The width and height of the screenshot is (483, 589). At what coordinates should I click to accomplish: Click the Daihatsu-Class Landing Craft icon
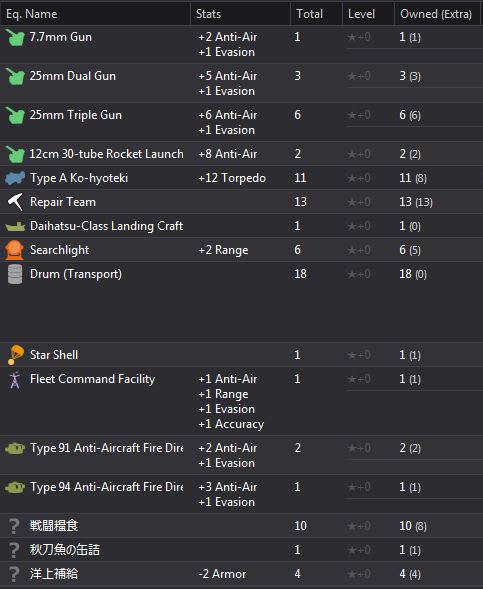click(x=15, y=227)
